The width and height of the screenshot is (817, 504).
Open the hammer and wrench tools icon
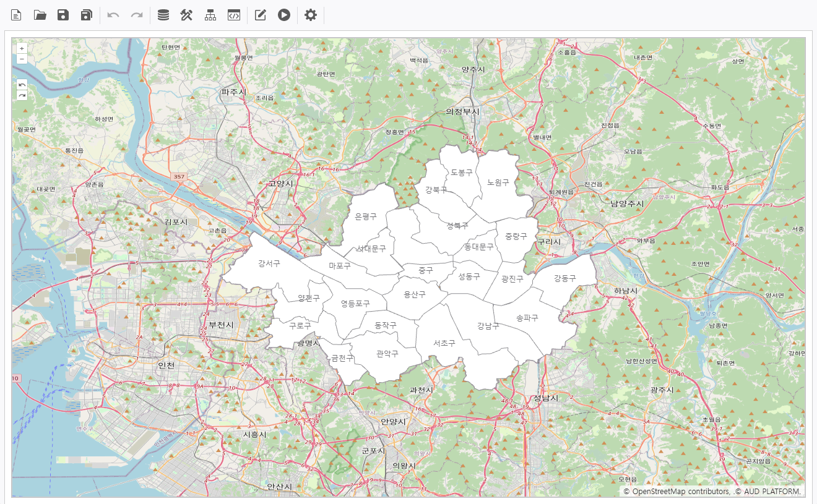click(186, 15)
